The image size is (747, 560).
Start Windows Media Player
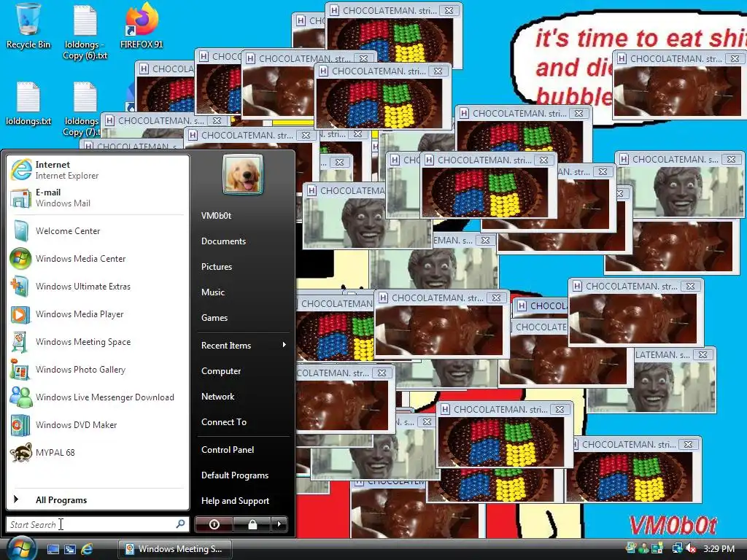(97, 314)
